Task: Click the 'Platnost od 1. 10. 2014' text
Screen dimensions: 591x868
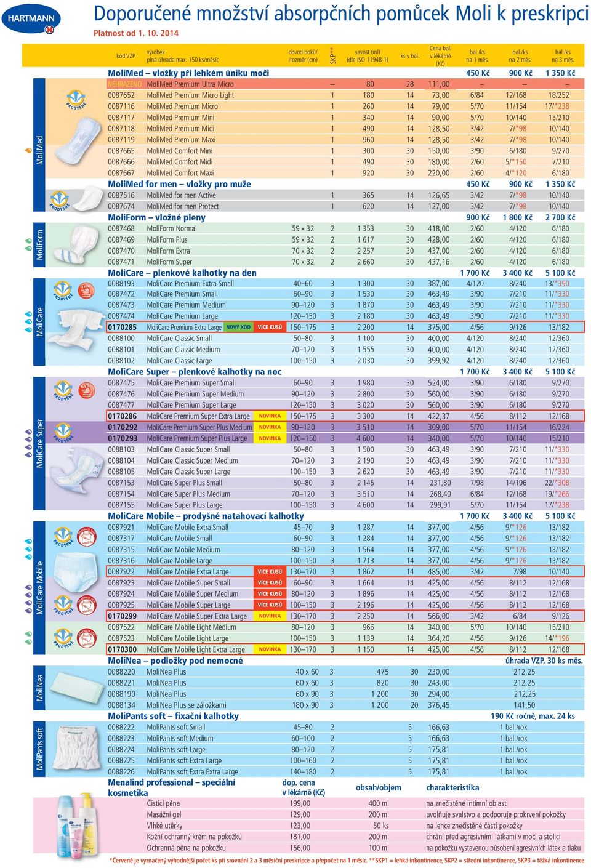Action: click(x=136, y=33)
